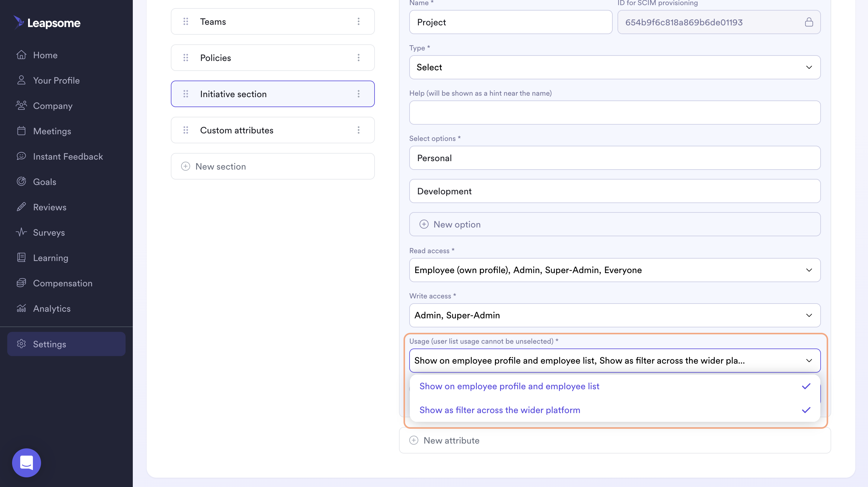Click the Leapsome logo
The width and height of the screenshot is (868, 487).
coord(47,23)
